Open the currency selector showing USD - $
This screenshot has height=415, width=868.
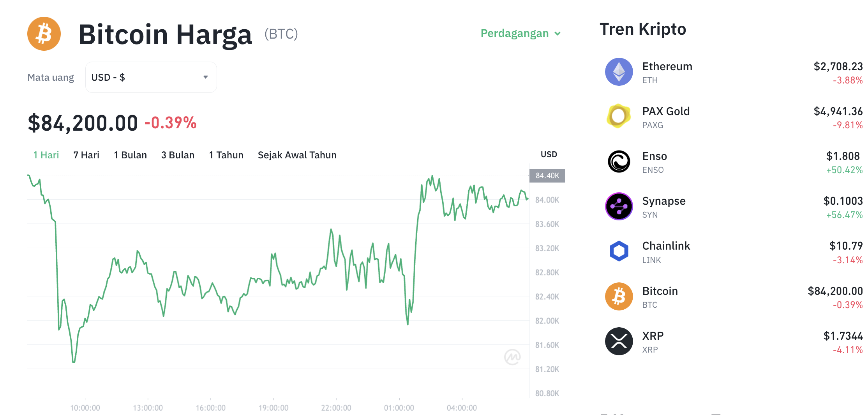[151, 77]
